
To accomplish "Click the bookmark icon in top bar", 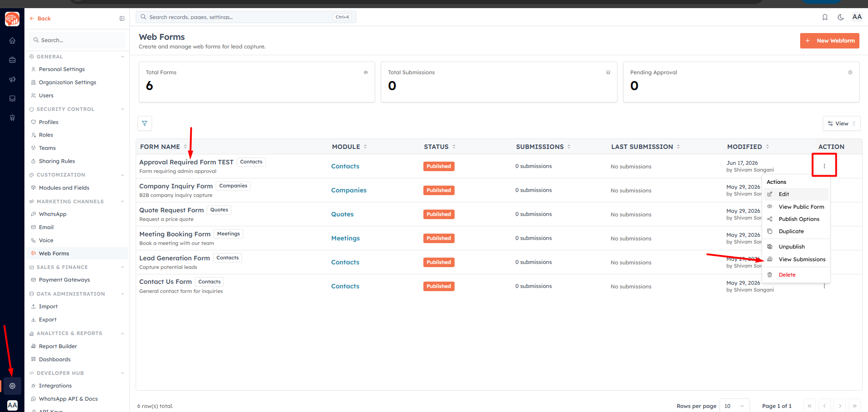I will pyautogui.click(x=825, y=17).
